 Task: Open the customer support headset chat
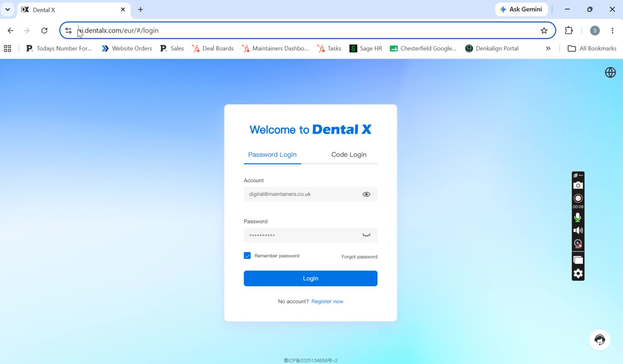[599, 340]
